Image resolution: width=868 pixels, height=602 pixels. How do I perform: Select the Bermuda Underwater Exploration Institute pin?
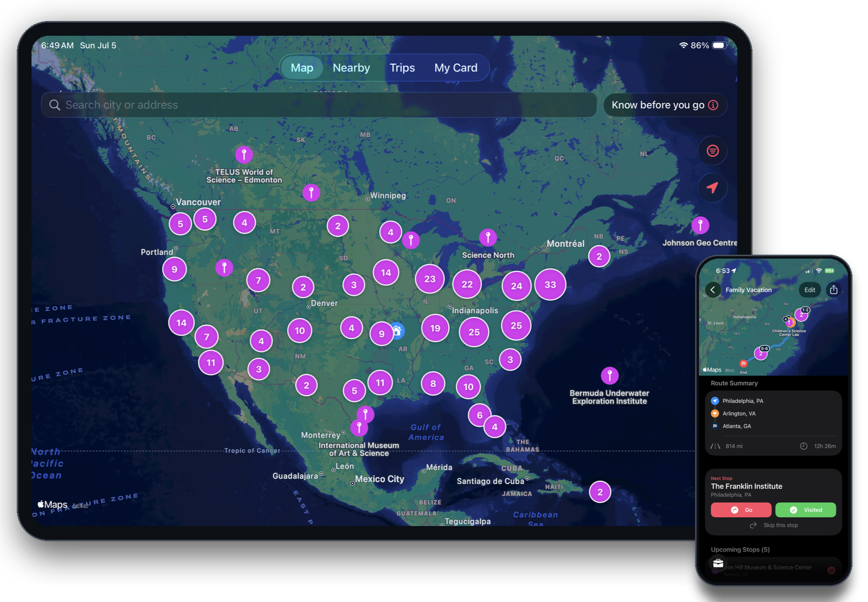[x=610, y=376]
